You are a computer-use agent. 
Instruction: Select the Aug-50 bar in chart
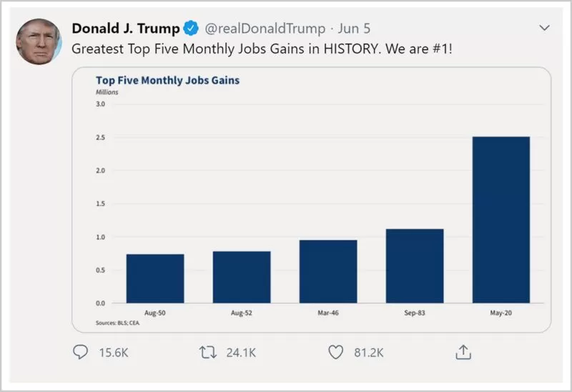pyautogui.click(x=155, y=278)
